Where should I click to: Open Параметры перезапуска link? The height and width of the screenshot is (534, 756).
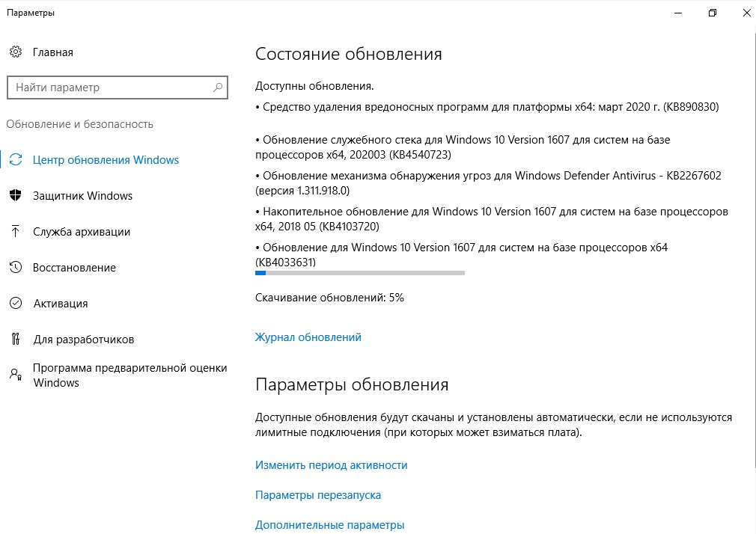pos(317,495)
